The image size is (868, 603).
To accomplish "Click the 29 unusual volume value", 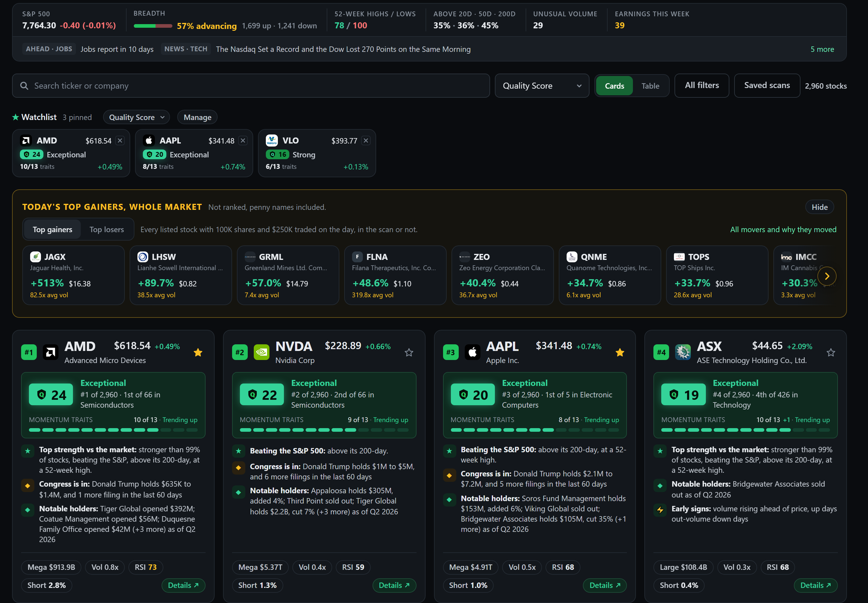I will coord(538,25).
